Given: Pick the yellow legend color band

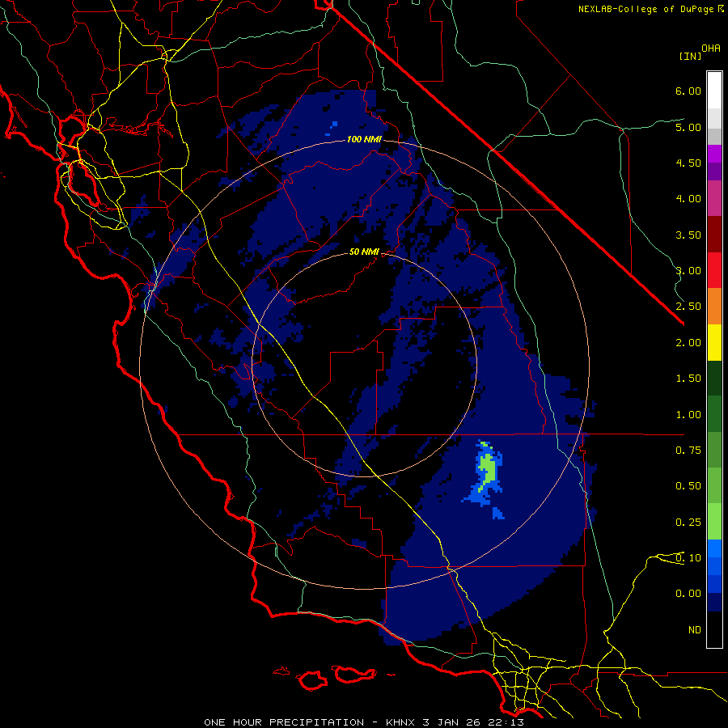Looking at the screenshot, I should coord(714,343).
